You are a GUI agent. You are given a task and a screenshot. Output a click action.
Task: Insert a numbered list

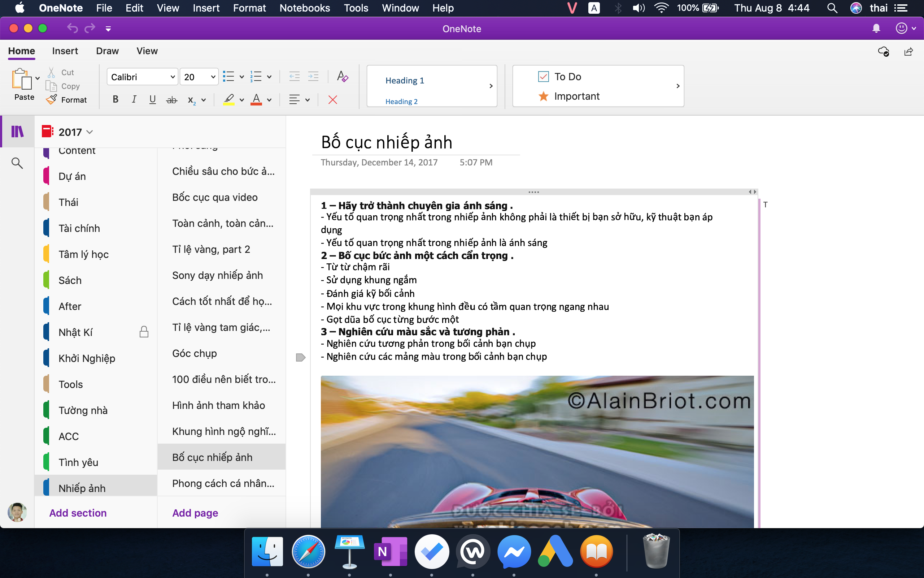tap(256, 77)
